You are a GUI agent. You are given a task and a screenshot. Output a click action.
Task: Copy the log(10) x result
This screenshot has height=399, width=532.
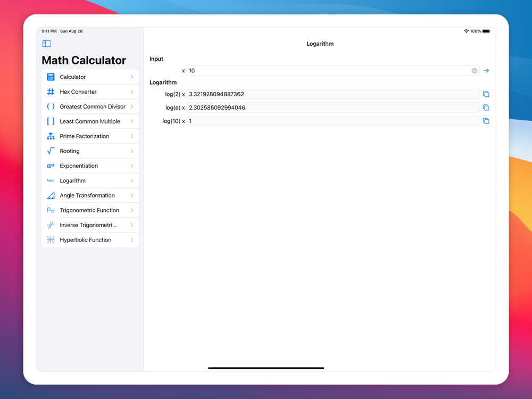(x=486, y=121)
